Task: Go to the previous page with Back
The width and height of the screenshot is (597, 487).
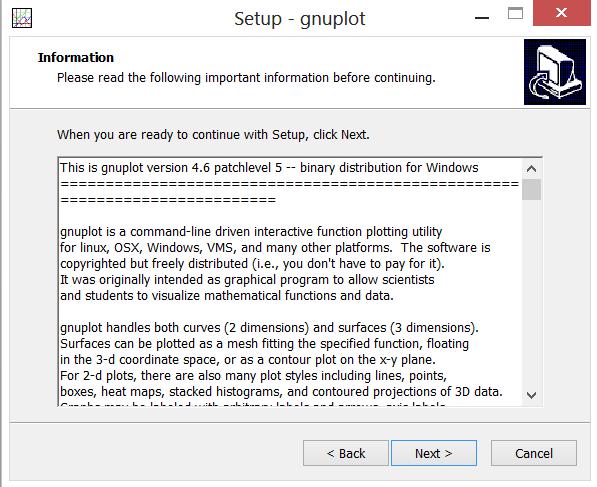Action: 346,453
